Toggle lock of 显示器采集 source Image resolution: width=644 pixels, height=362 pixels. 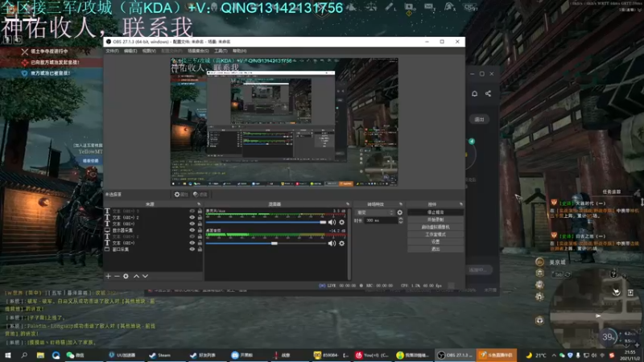[x=200, y=230]
